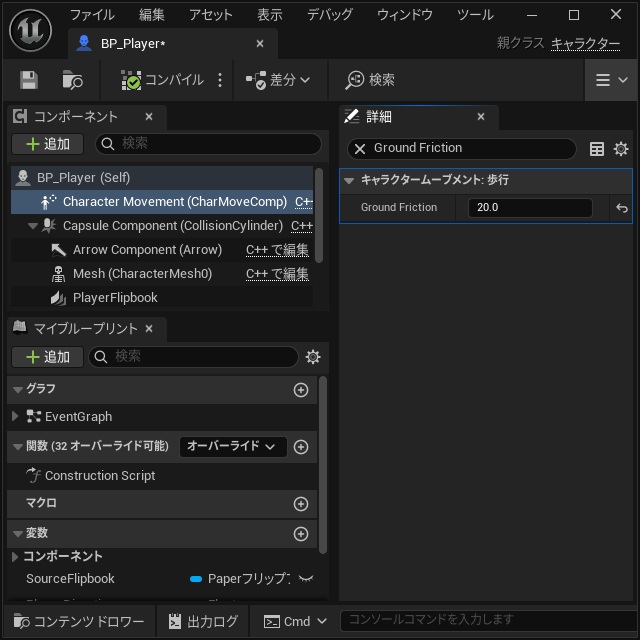
Task: Toggle SourceFlipbook variable visibility eye icon
Action: [306, 578]
